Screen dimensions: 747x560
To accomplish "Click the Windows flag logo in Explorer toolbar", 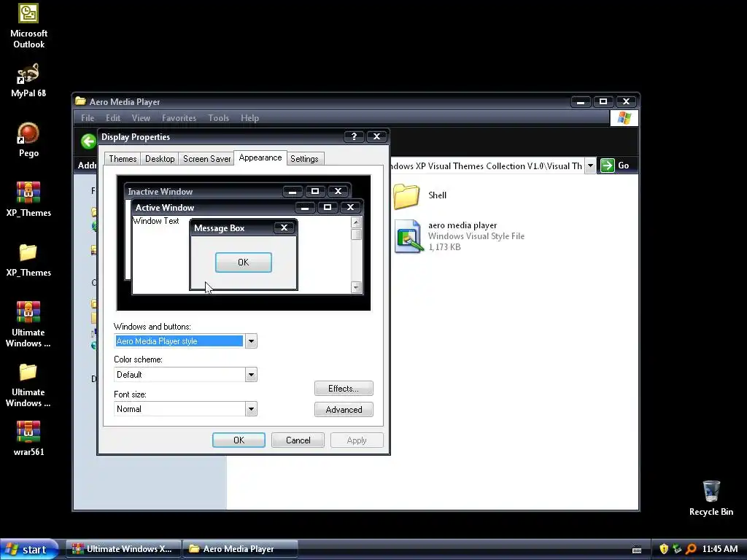I will pos(624,118).
